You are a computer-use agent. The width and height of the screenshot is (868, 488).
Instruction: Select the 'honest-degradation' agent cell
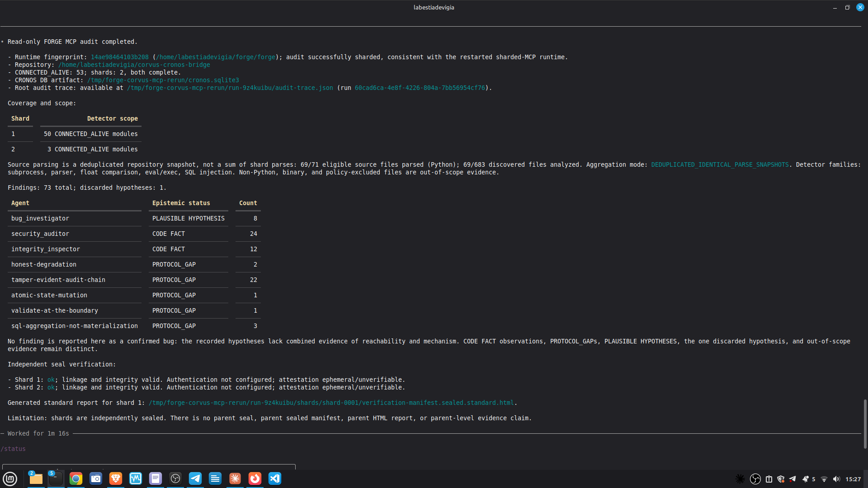[44, 264]
